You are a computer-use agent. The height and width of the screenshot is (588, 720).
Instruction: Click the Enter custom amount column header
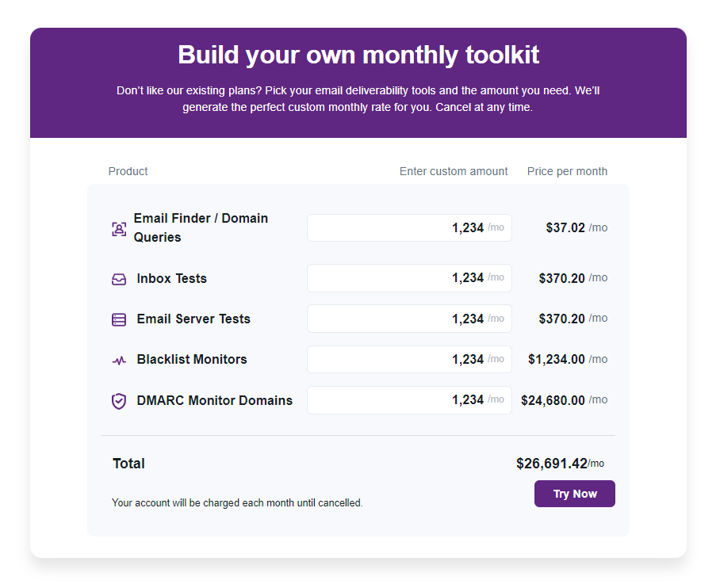point(454,171)
